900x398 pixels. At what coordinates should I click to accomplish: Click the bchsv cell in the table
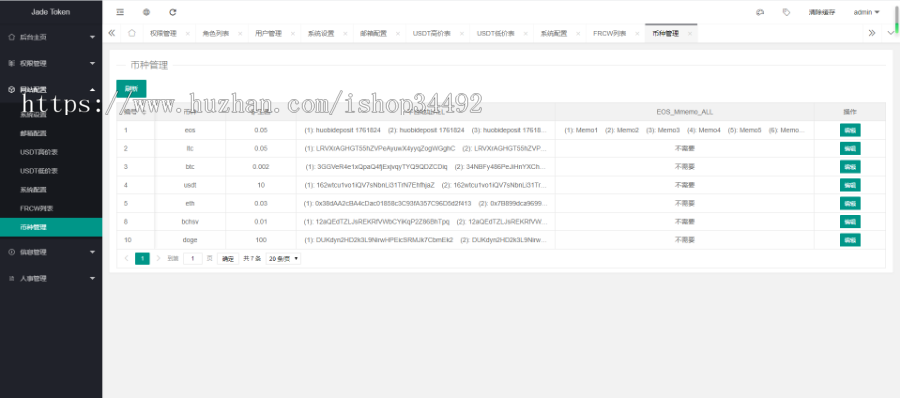190,222
